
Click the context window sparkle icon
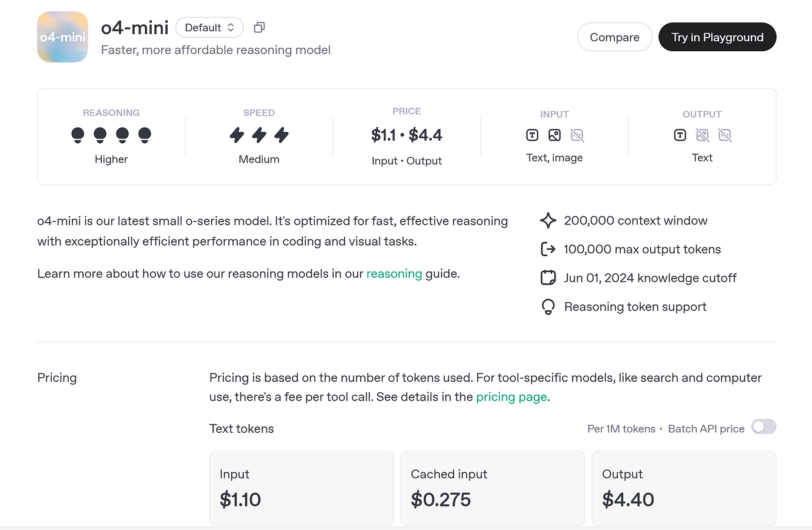coord(548,221)
